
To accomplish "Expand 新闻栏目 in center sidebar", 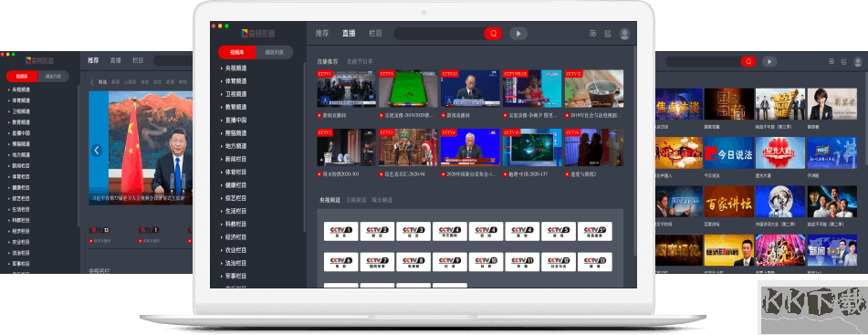I will pos(234,159).
